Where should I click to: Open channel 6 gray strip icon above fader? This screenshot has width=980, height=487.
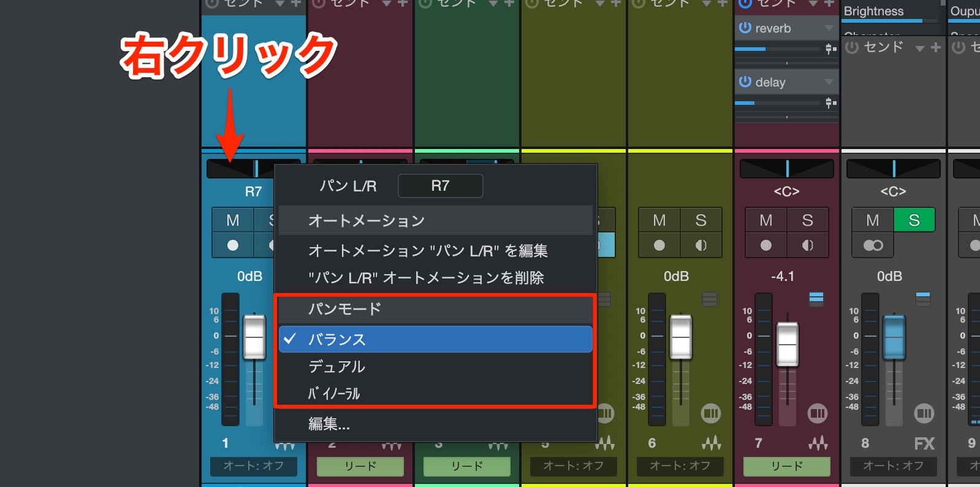click(x=710, y=299)
